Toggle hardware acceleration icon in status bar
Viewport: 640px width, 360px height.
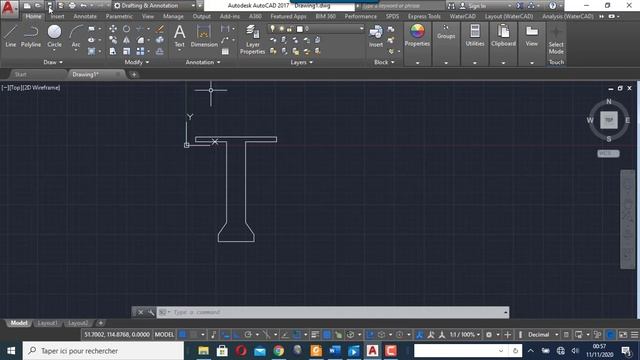(x=610, y=335)
